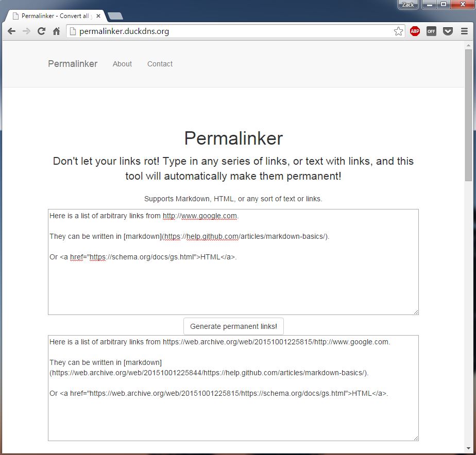Open the Chrome hamburger menu
Viewport: 476px width, 455px height.
pos(464,31)
